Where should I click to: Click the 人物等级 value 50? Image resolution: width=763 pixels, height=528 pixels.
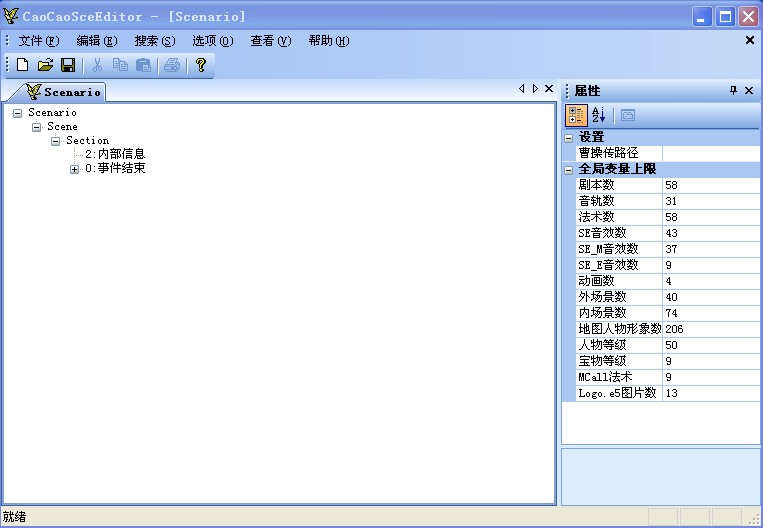point(711,345)
